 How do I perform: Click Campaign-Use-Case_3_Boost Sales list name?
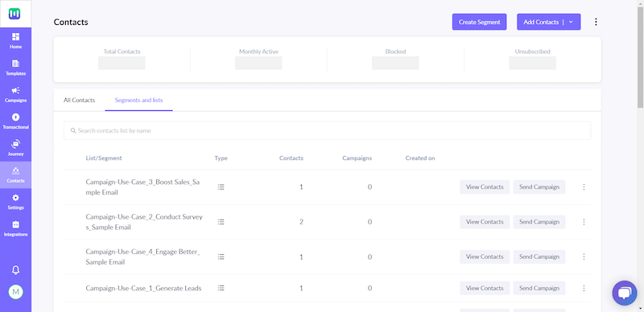142,187
